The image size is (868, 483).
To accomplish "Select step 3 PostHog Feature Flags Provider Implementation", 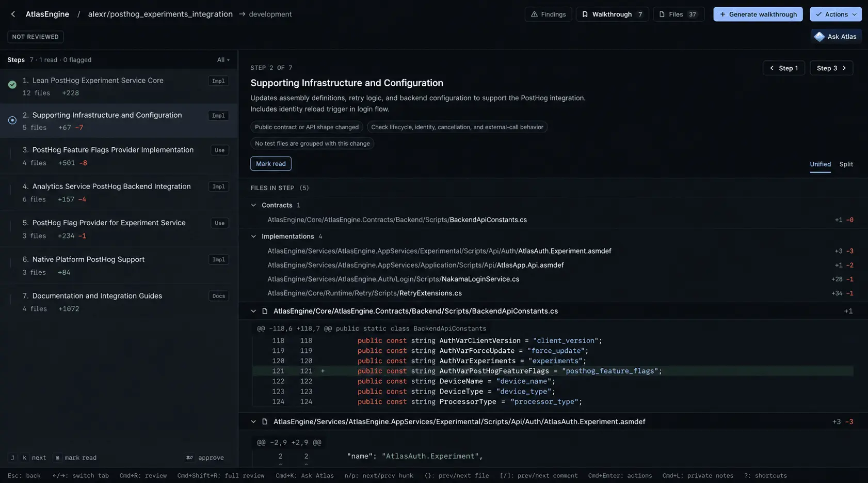I will tap(119, 156).
